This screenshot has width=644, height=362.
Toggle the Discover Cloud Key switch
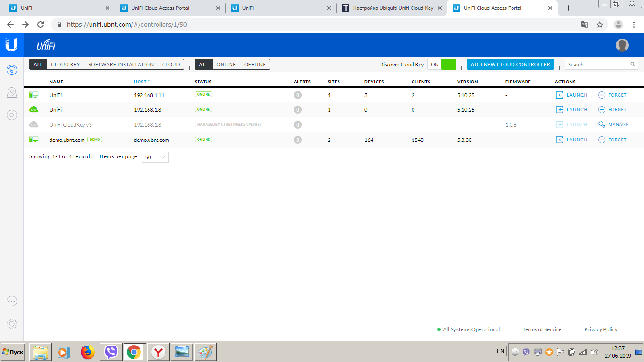click(442, 64)
